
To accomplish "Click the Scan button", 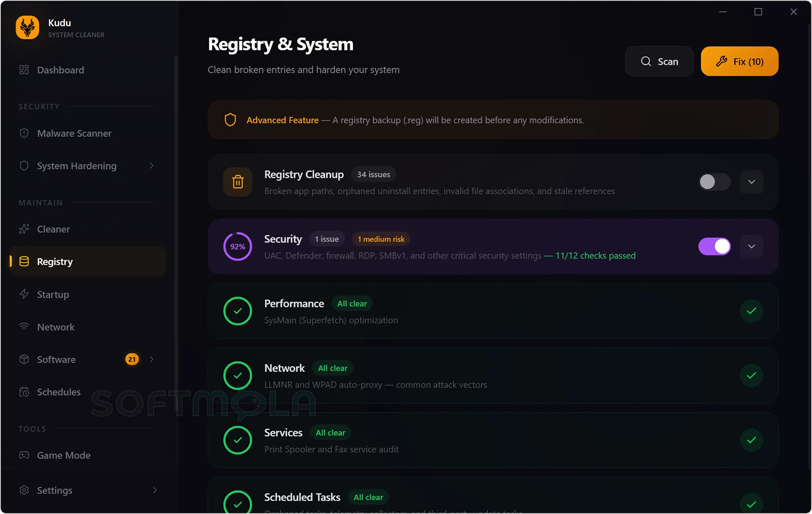I will (x=659, y=61).
